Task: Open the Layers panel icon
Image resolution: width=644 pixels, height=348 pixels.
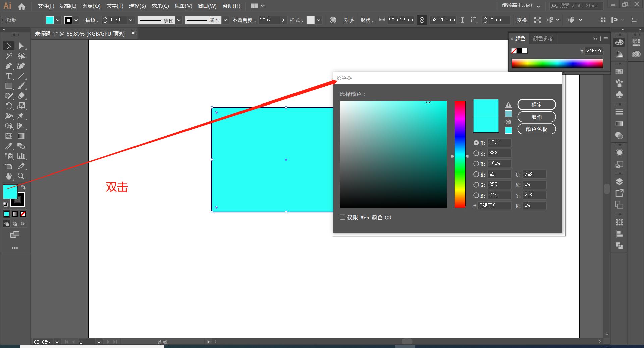Action: pyautogui.click(x=619, y=182)
